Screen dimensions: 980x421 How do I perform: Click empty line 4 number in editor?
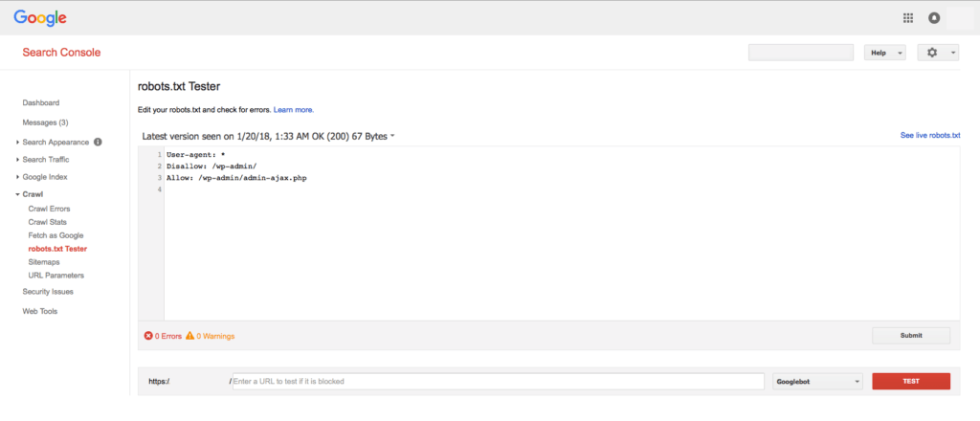pyautogui.click(x=160, y=189)
